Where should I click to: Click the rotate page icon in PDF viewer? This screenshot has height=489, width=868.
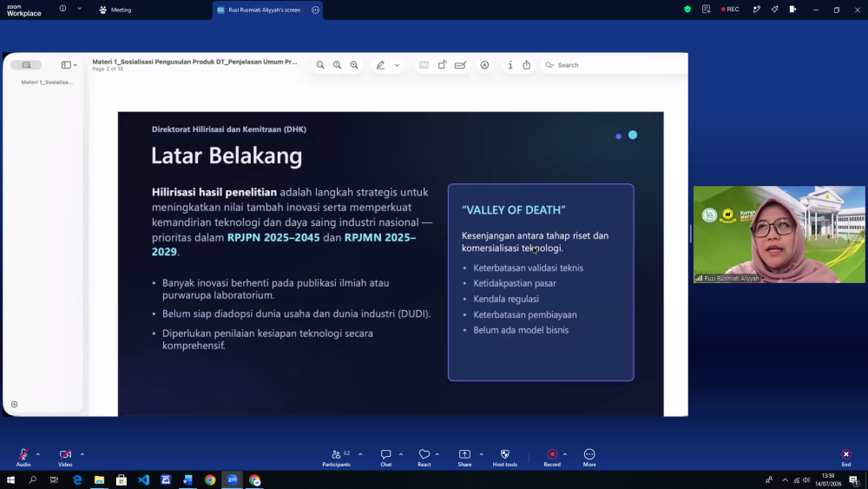(442, 65)
